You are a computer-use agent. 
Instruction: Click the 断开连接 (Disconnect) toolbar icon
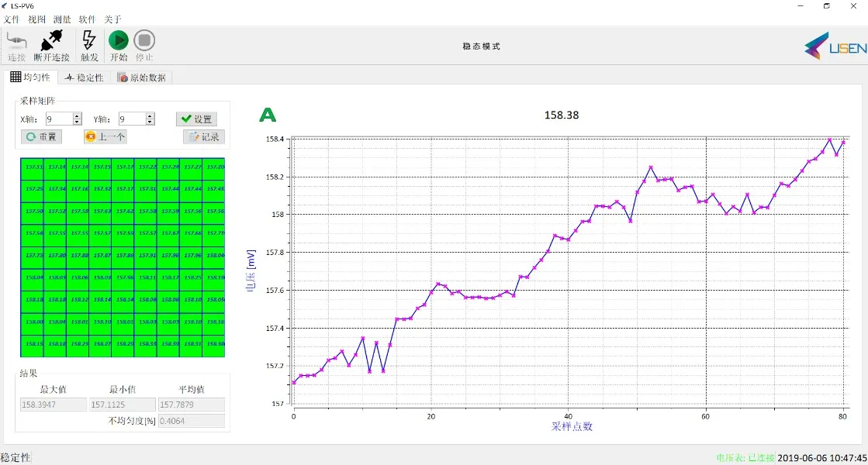click(51, 41)
